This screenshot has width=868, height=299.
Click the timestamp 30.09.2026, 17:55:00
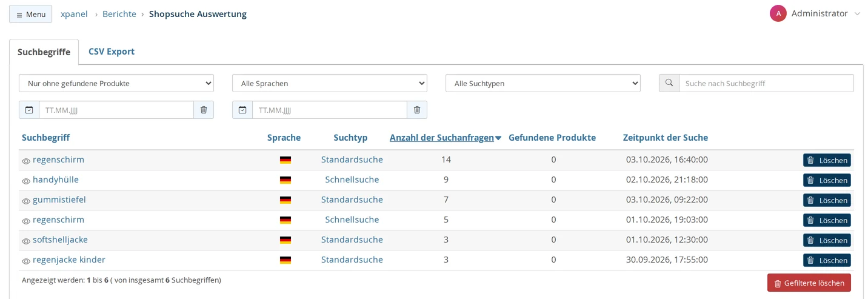[x=667, y=260]
